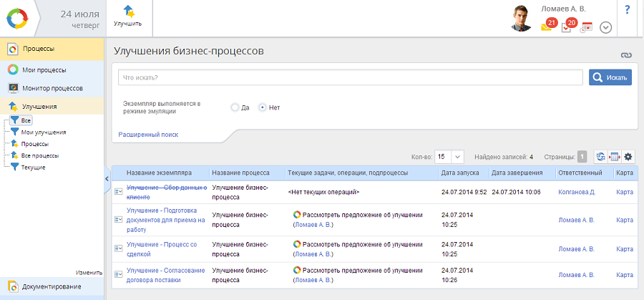Expand user menu arrow under Ломаев А. В.
This screenshot has width=644, height=300.
click(x=606, y=27)
